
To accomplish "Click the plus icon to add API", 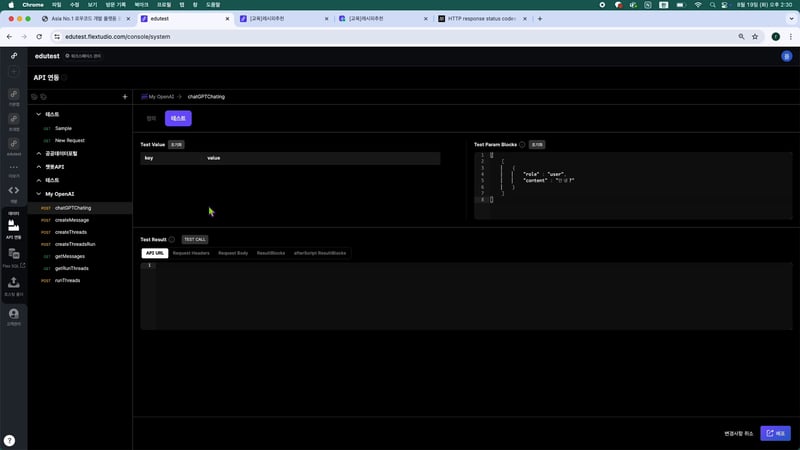I will pyautogui.click(x=124, y=97).
